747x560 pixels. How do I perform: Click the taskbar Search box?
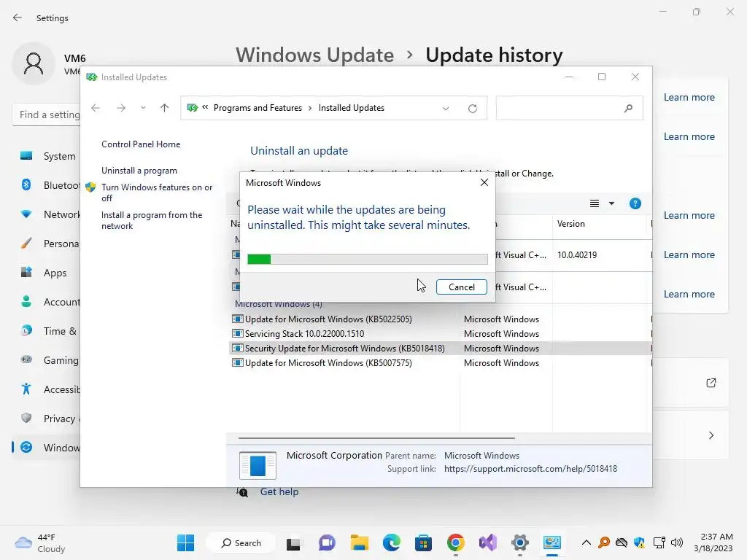(241, 542)
